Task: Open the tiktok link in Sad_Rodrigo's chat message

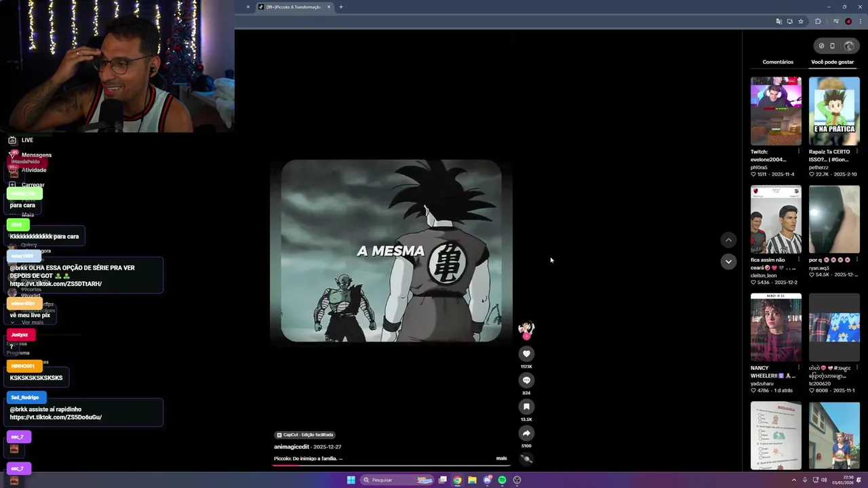Action: click(x=56, y=418)
